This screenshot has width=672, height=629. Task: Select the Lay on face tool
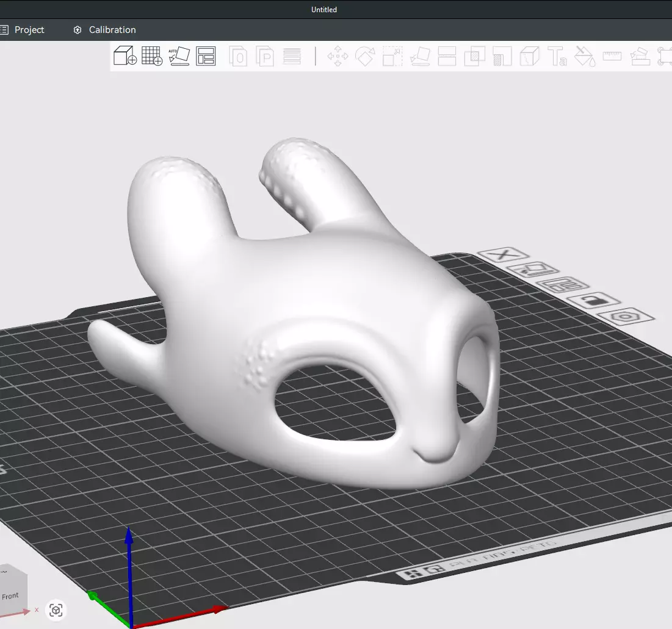point(420,56)
